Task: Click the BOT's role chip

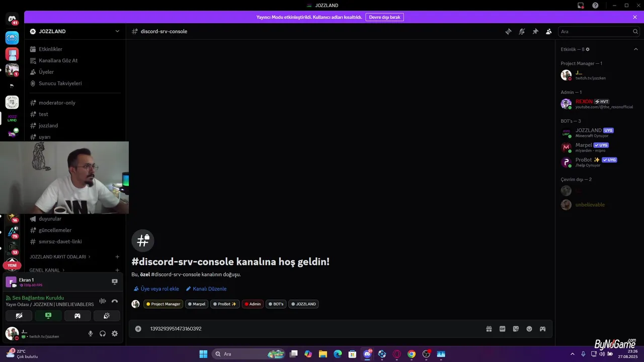Action: coord(276,304)
